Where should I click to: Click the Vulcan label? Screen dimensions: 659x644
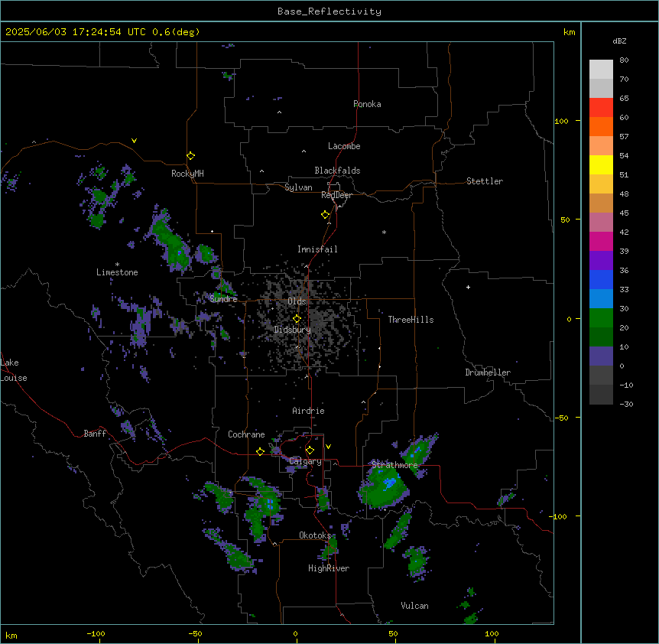point(414,606)
